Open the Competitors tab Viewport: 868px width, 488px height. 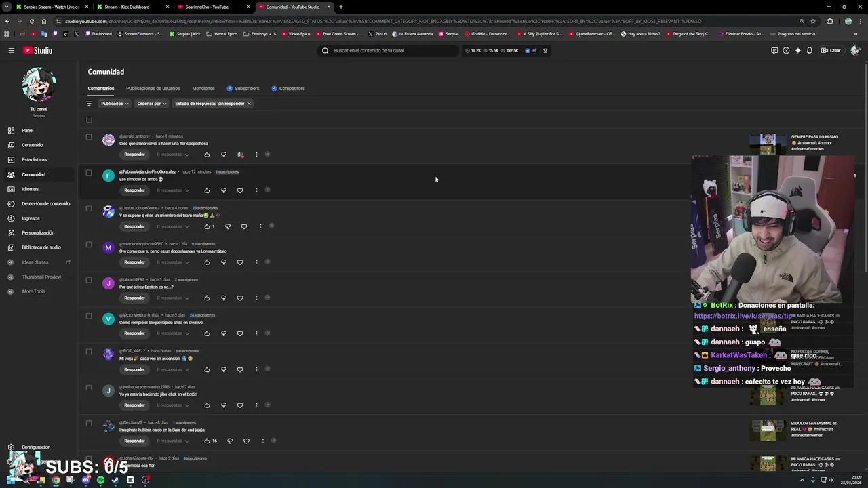click(x=288, y=88)
